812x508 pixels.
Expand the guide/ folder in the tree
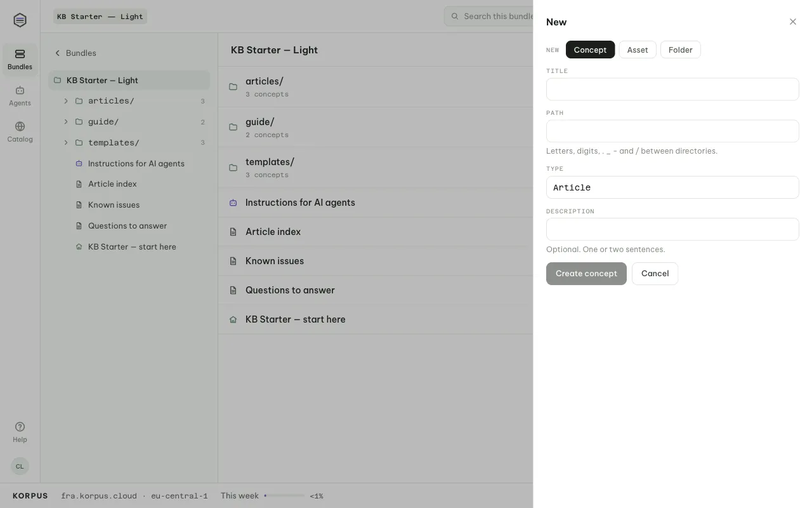[66, 122]
